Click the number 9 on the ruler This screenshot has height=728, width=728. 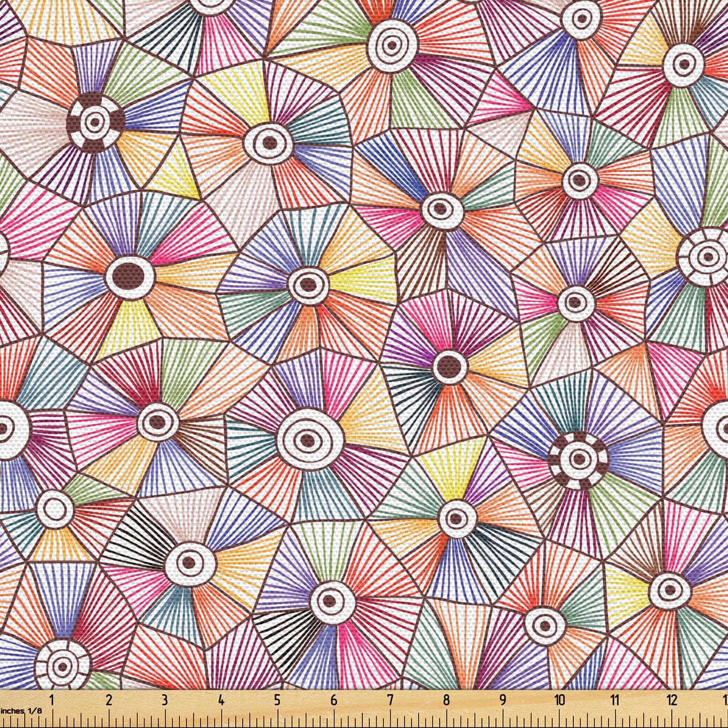[502, 700]
